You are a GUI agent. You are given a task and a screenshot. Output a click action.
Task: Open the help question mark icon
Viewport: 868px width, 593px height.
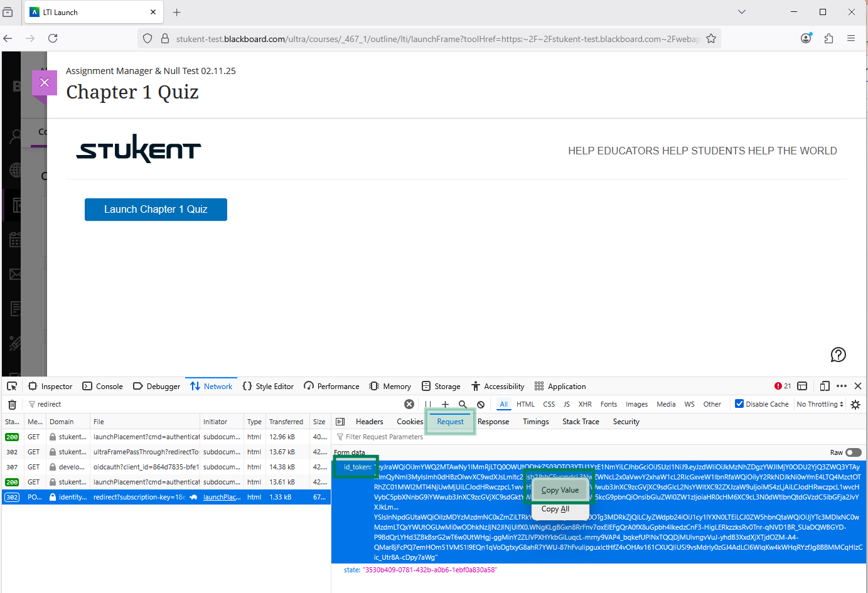point(839,355)
